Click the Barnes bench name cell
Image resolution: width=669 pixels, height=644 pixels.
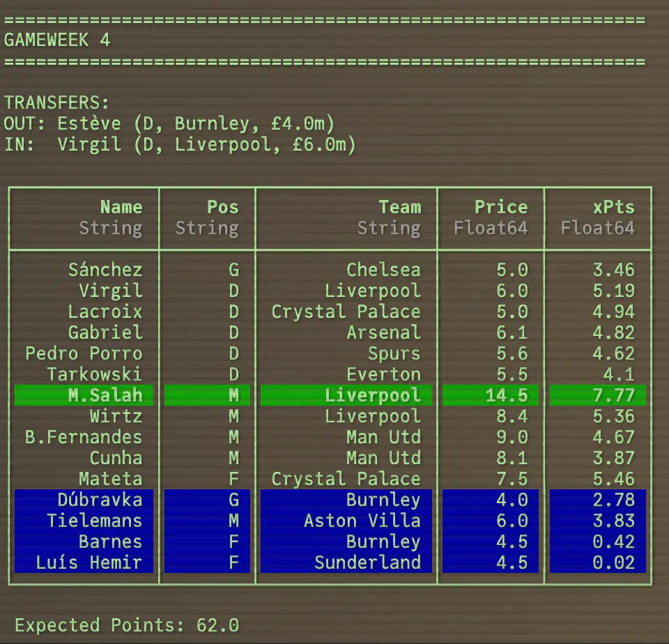[84, 542]
